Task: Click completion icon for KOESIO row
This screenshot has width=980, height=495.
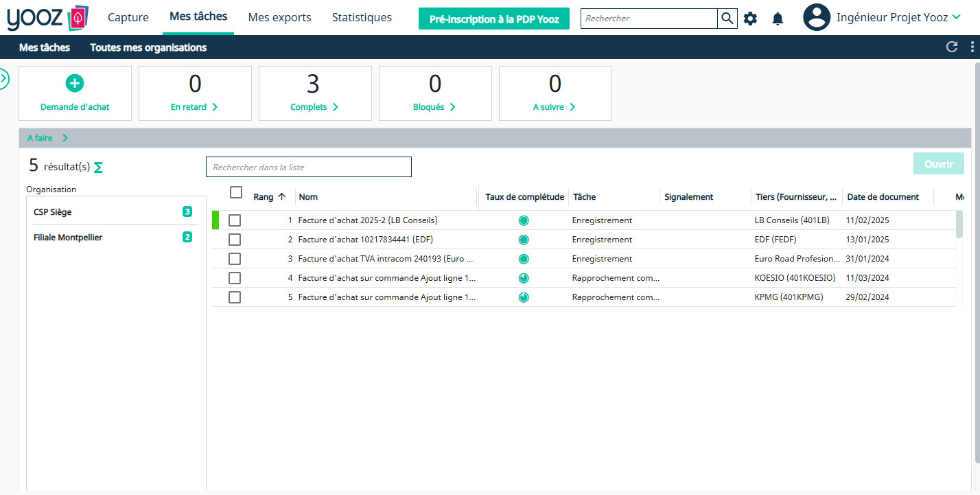Action: [524, 278]
